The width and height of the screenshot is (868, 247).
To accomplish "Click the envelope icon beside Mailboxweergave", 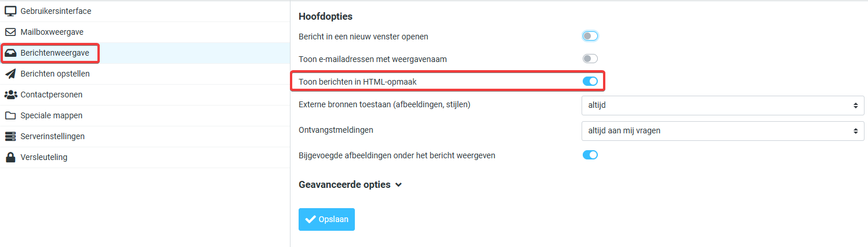I will (10, 32).
